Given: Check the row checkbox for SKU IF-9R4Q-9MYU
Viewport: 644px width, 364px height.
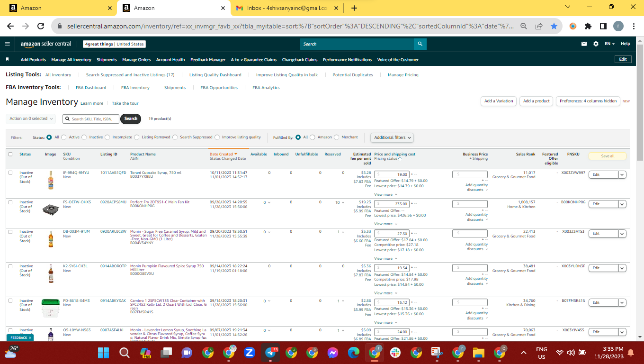Looking at the screenshot, I should click(x=10, y=173).
